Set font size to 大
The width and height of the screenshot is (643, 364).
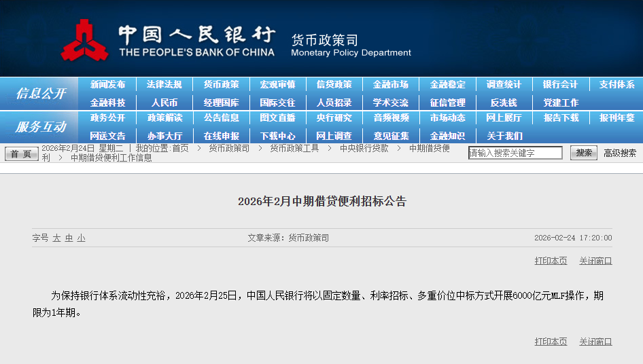57,238
